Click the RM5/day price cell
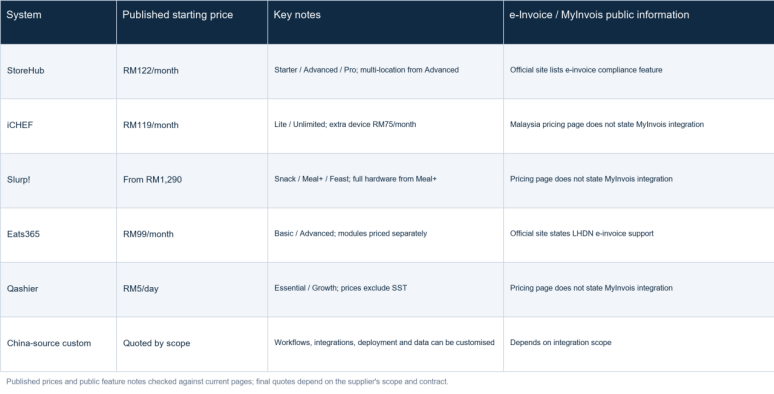The height and width of the screenshot is (394, 774). tap(192, 290)
